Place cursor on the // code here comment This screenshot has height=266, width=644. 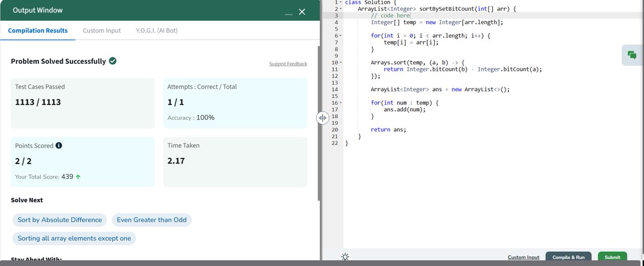390,16
